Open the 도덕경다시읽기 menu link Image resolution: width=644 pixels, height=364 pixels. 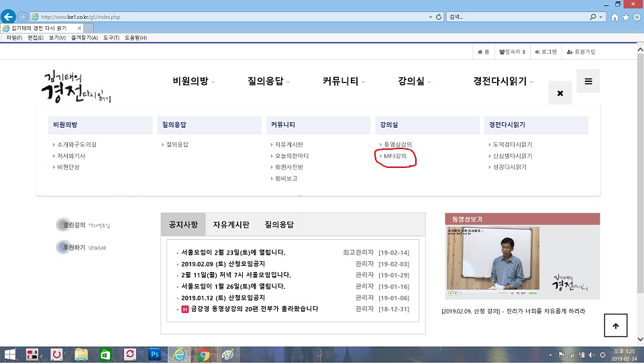[512, 144]
